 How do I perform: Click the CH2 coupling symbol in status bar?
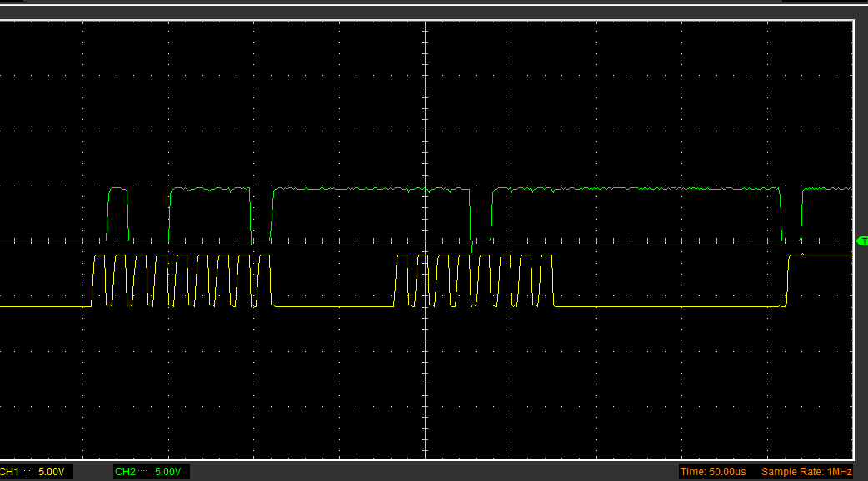[142, 472]
